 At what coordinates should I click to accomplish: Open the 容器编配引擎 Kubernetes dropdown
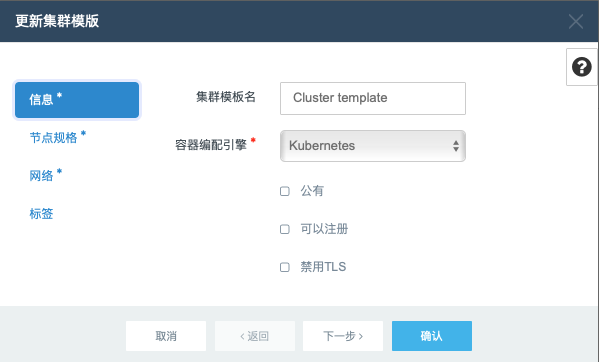coord(373,146)
